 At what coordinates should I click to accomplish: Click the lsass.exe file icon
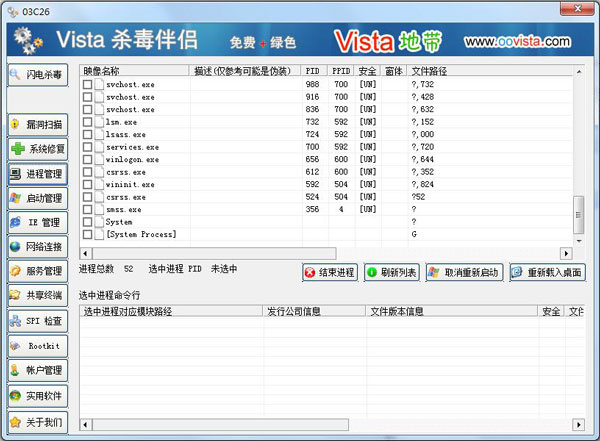(x=99, y=134)
